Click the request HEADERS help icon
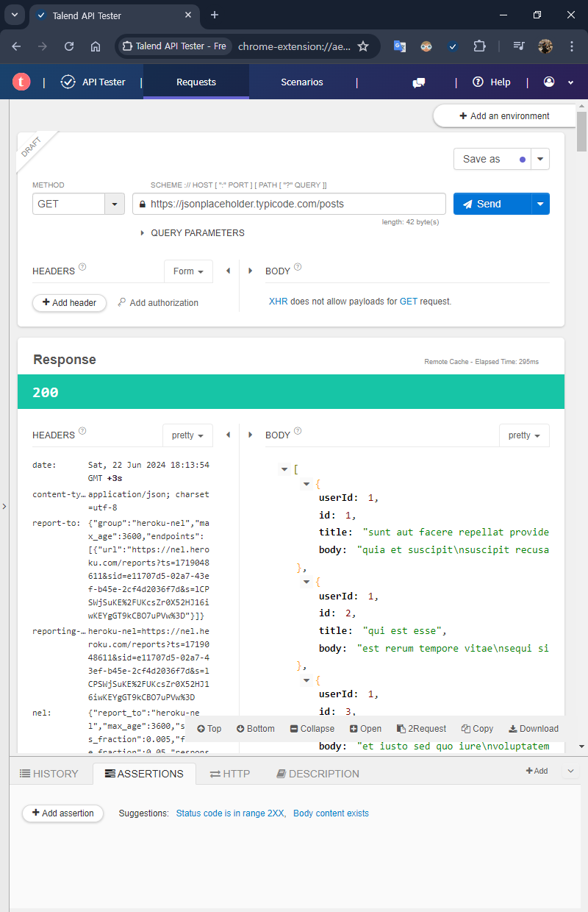Viewport: 588px width, 912px height. 82,268
